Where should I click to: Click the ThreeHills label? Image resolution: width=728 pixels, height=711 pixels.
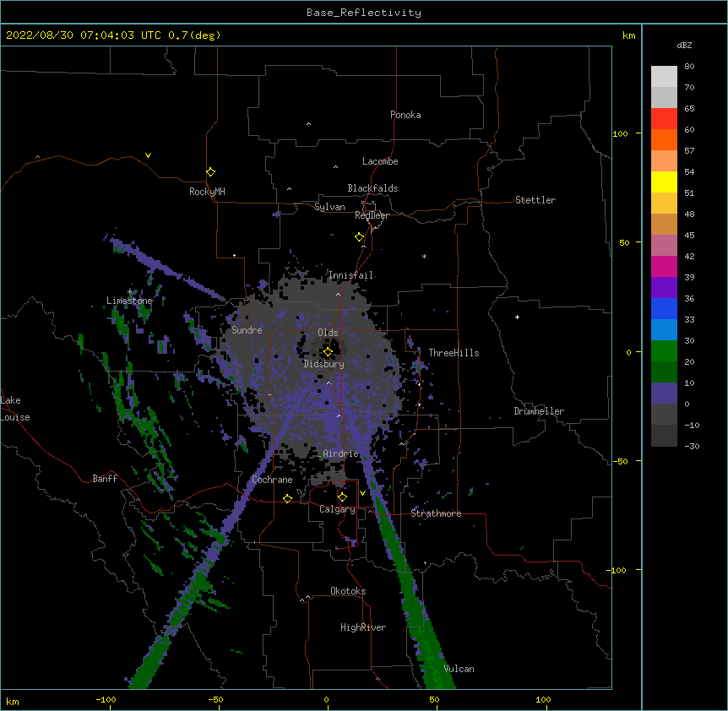[454, 353]
